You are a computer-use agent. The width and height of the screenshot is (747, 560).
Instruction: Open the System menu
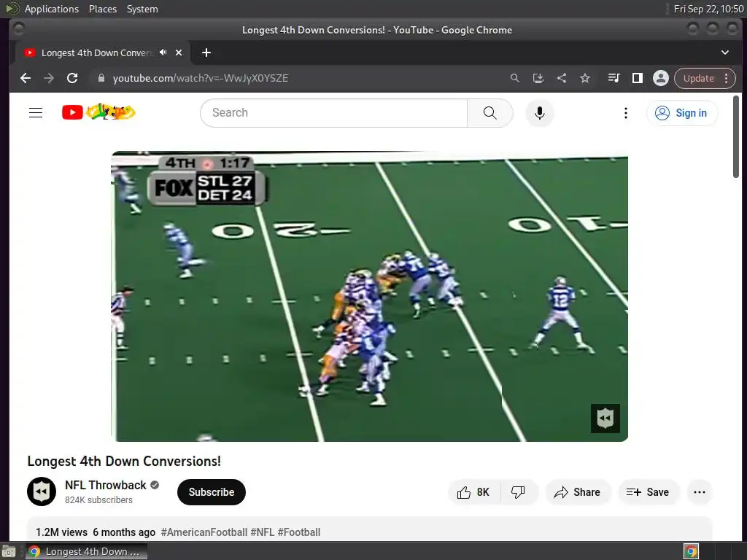tap(142, 9)
